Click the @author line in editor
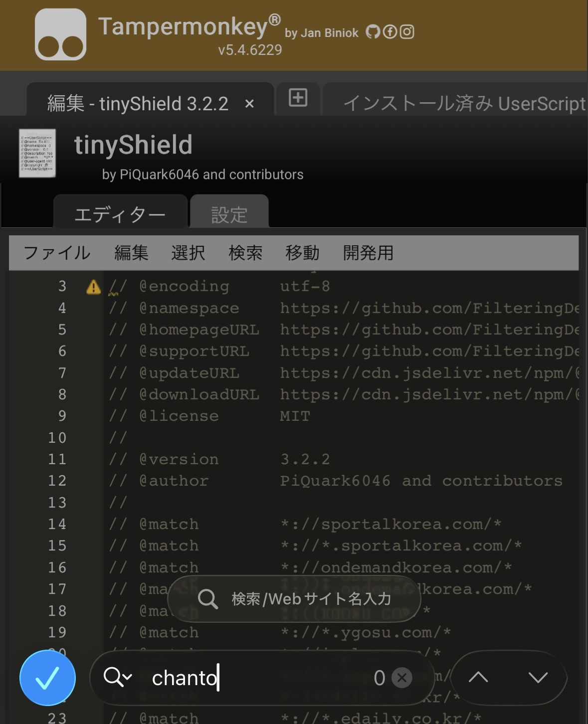 coord(336,481)
